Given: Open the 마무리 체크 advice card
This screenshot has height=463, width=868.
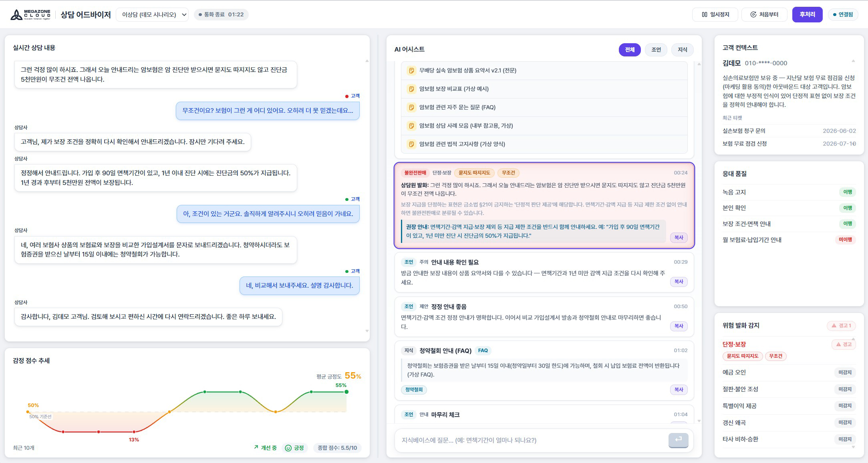Looking at the screenshot, I should pos(544,415).
